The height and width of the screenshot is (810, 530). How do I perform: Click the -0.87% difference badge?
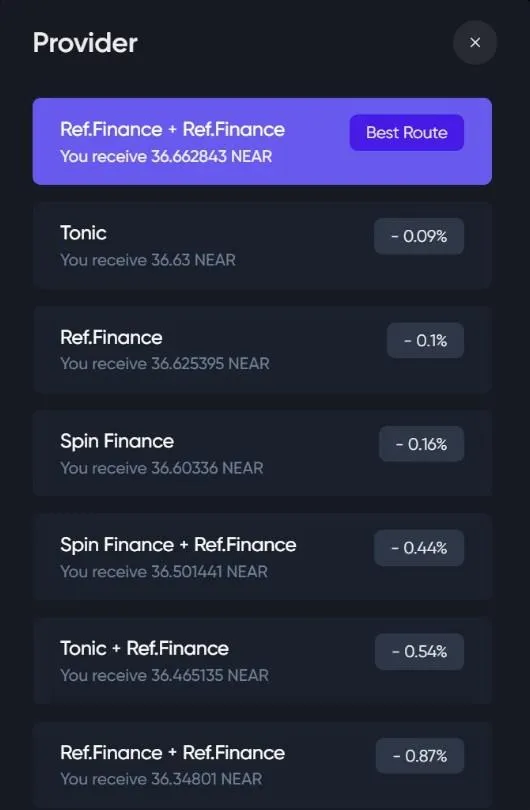click(x=419, y=756)
